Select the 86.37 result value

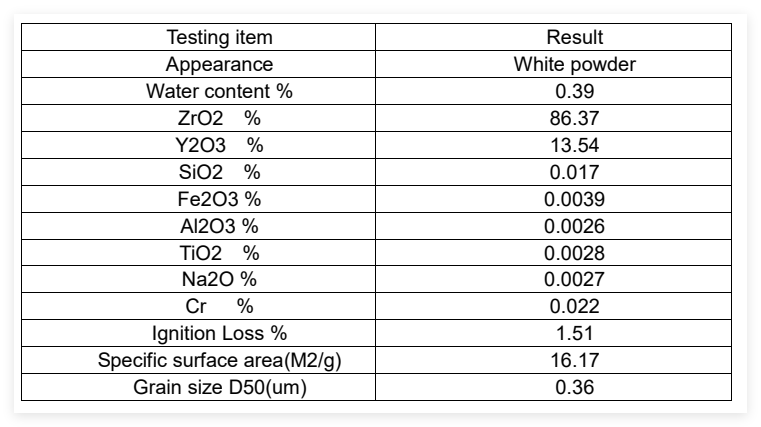click(x=574, y=118)
